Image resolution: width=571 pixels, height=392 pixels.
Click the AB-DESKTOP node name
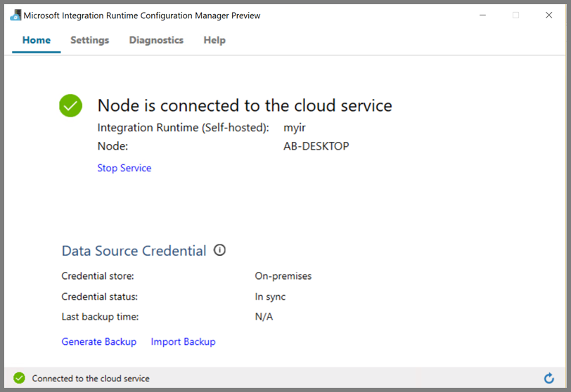316,146
